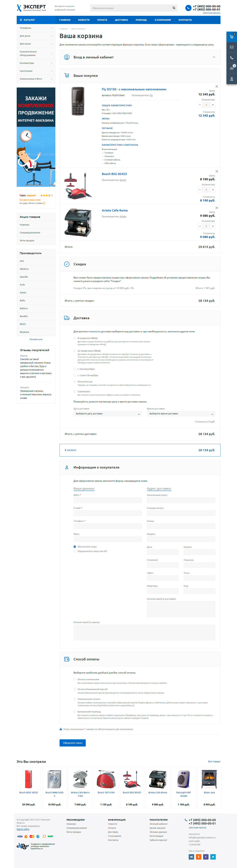The image size is (237, 868).
Task: Click the Эксперт logo in header
Action: tap(31, 8)
